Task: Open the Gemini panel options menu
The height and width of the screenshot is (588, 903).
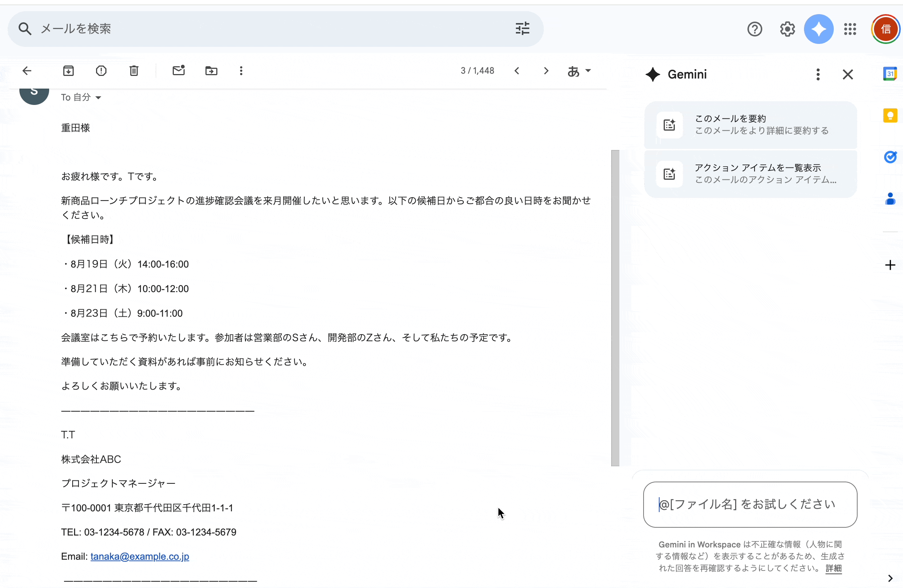Action: coord(818,74)
